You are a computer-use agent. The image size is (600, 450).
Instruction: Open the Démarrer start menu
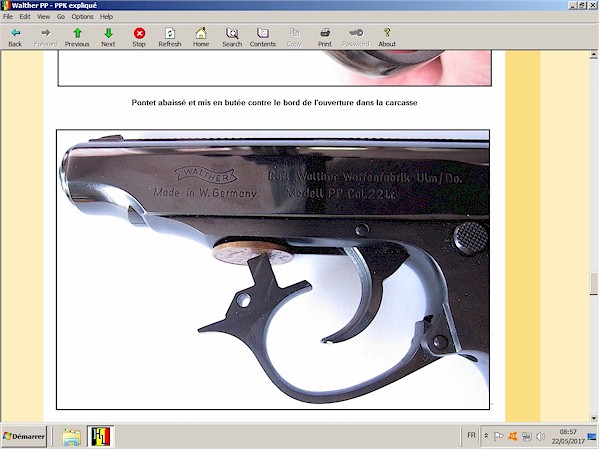click(24, 436)
